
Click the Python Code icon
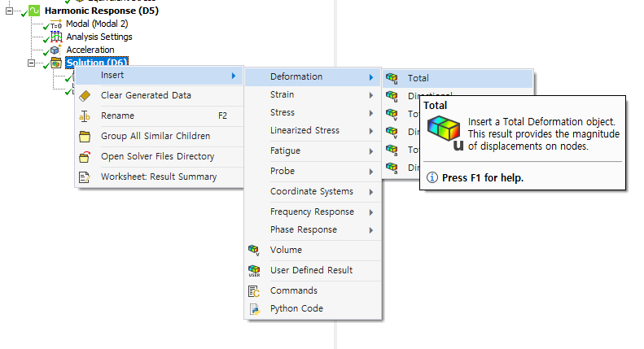(x=254, y=309)
